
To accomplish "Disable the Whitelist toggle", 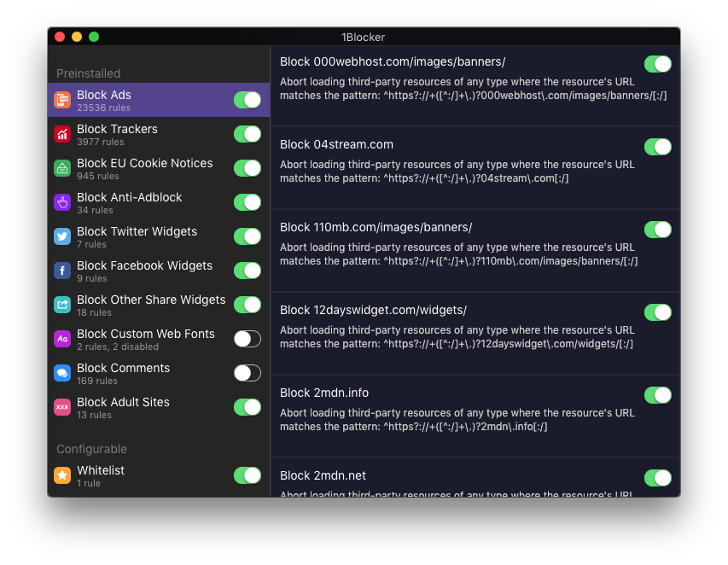I will (x=248, y=475).
